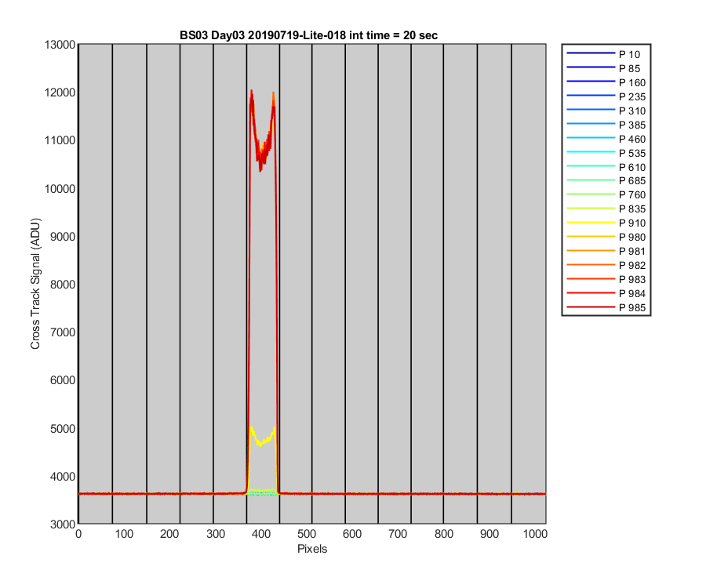Screen dimensions: 706x588
Task: Select legend entry 'P 385'
Action: [606, 125]
